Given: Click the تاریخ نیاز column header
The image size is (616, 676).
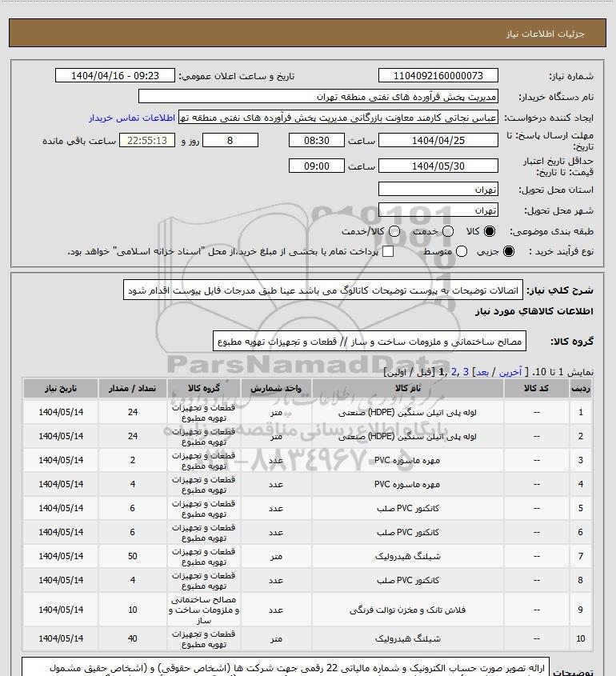Looking at the screenshot, I should click(x=61, y=389).
